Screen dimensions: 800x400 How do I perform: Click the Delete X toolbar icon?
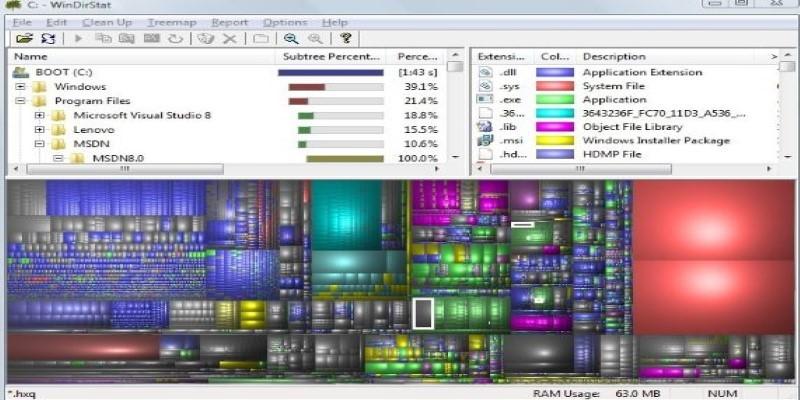tap(229, 39)
